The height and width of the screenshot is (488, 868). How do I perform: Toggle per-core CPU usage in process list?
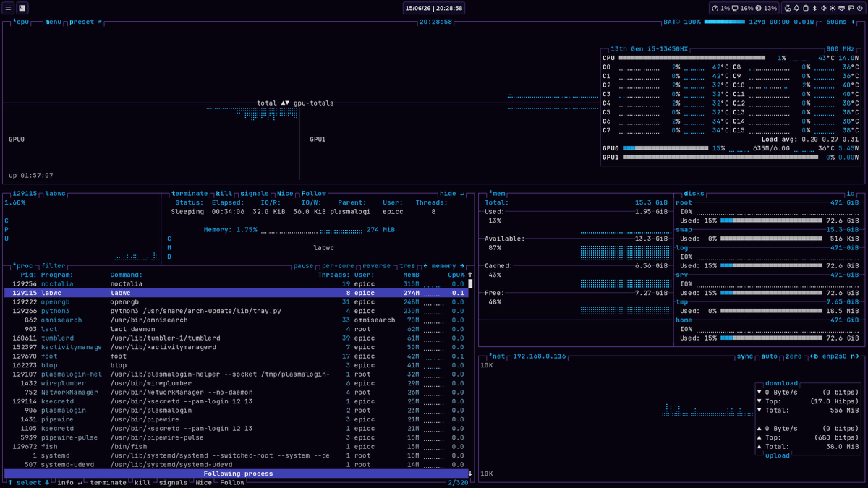click(x=338, y=266)
